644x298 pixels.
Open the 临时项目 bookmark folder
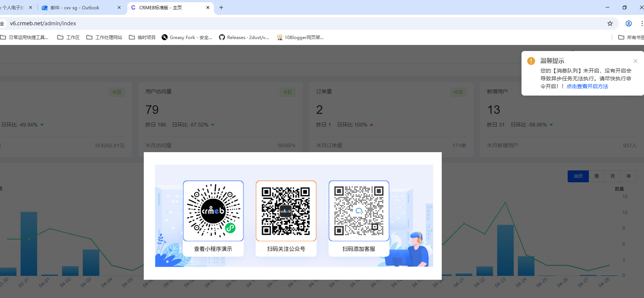pyautogui.click(x=142, y=37)
